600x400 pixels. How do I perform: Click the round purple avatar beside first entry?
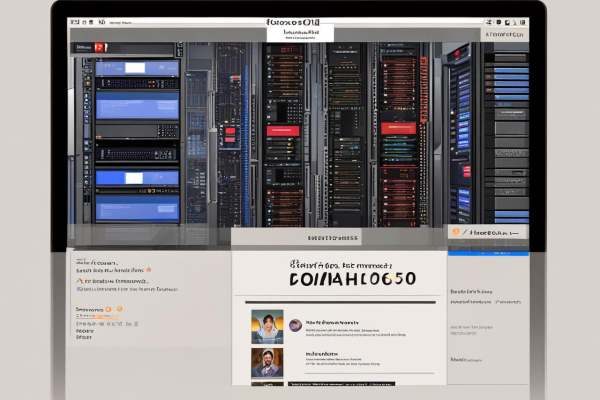coord(295,325)
